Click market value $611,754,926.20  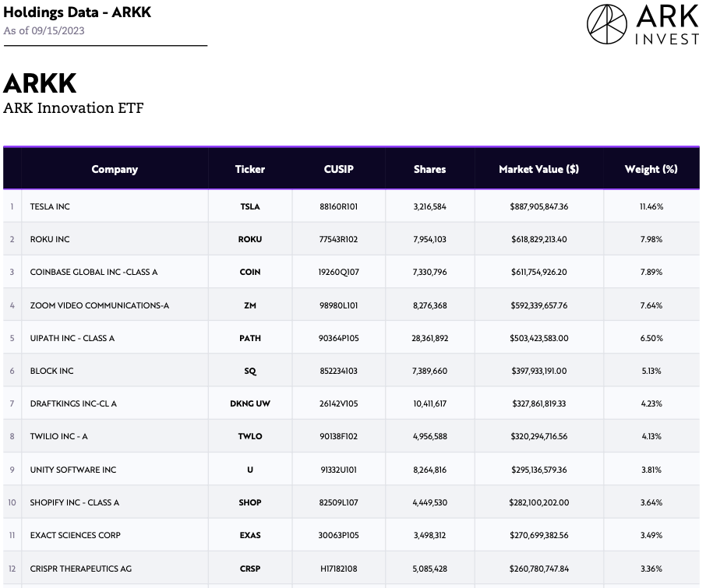coord(539,272)
